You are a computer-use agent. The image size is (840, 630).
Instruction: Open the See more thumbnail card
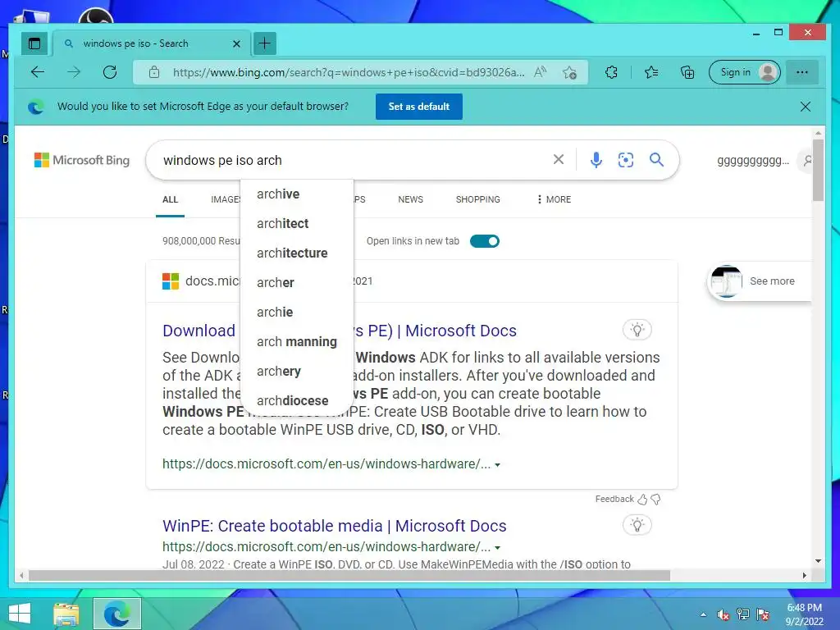(758, 281)
